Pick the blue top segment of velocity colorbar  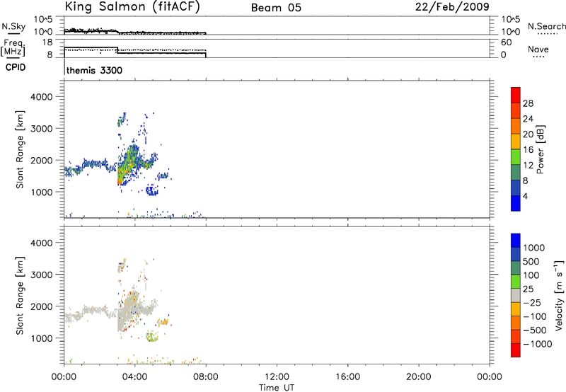516,241
